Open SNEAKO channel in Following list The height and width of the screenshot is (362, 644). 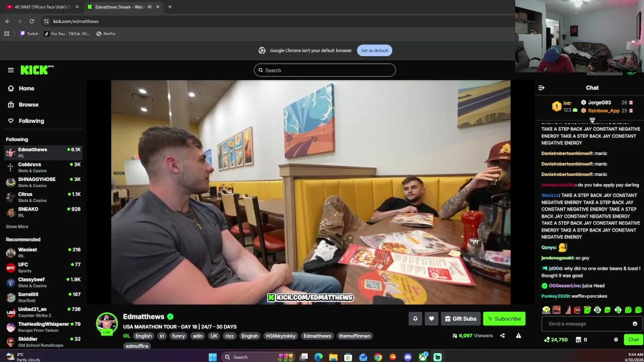tap(43, 212)
